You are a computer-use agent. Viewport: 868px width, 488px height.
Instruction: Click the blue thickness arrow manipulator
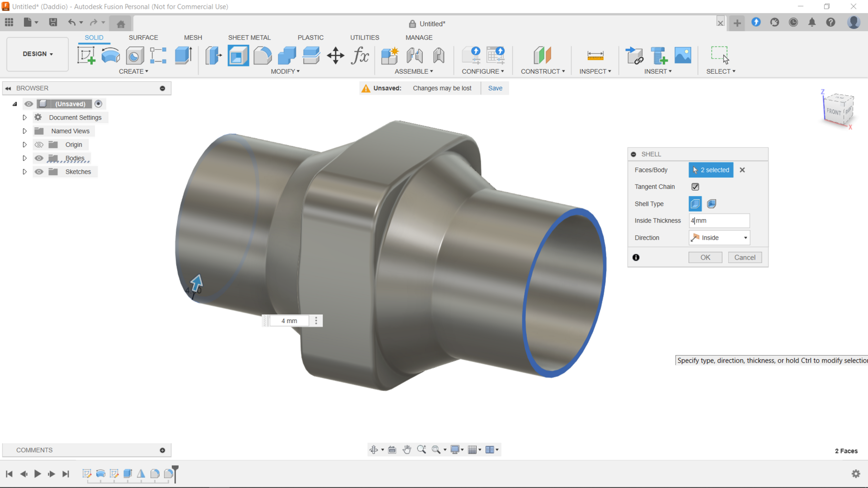(x=196, y=283)
